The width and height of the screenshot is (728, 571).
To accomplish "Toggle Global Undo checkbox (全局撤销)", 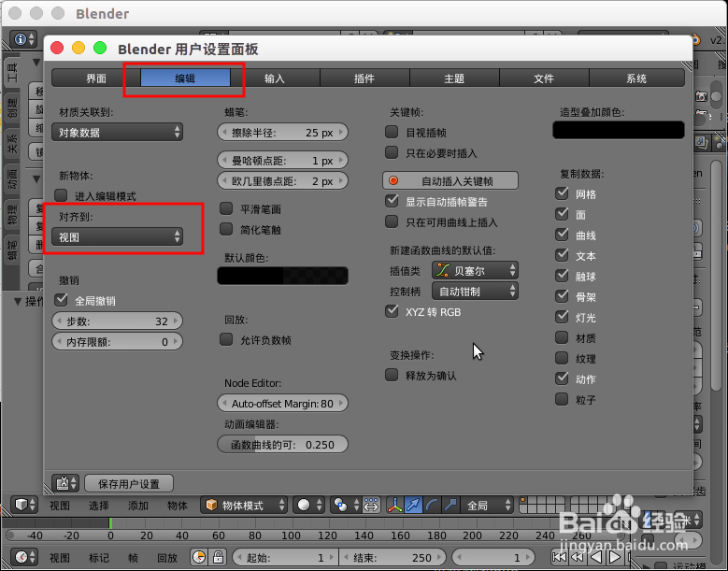I will coord(62,300).
